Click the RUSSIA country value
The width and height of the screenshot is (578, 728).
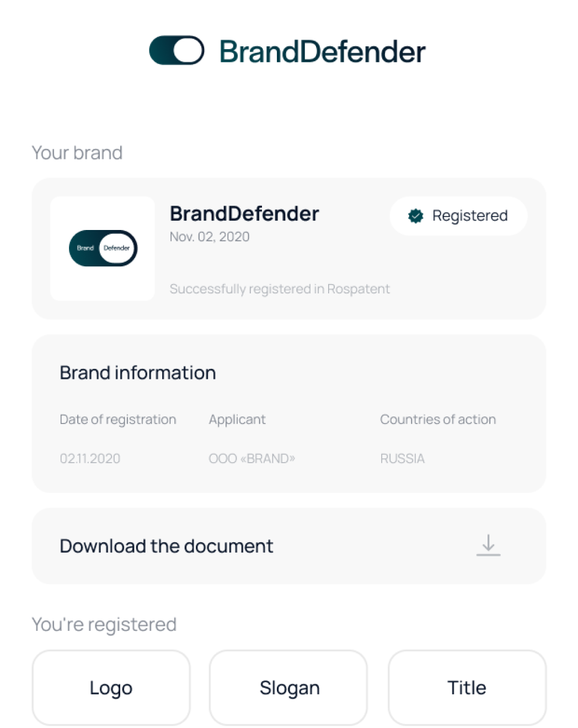[403, 458]
